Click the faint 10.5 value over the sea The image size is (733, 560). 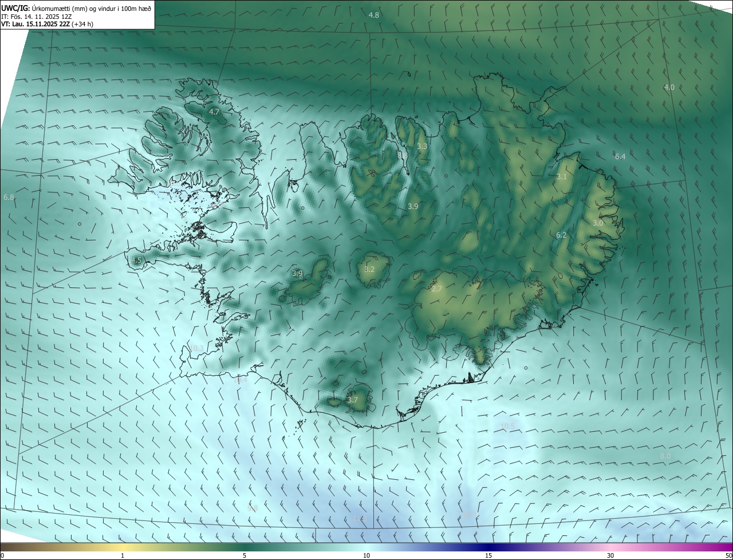pyautogui.click(x=508, y=426)
